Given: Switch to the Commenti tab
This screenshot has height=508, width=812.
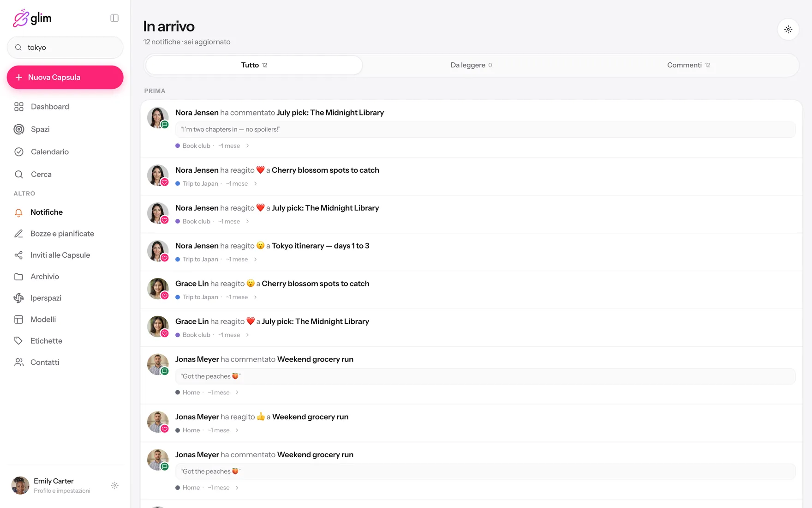Looking at the screenshot, I should pyautogui.click(x=688, y=65).
